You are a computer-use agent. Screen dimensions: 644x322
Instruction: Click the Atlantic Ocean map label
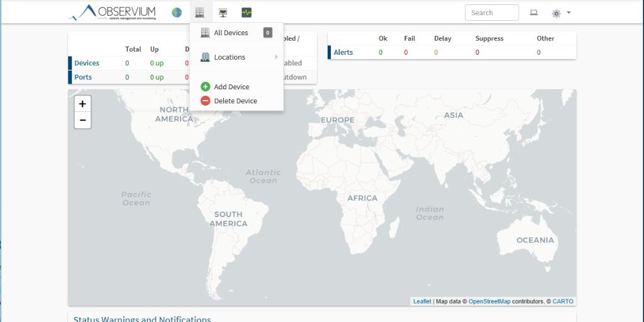pyautogui.click(x=264, y=176)
